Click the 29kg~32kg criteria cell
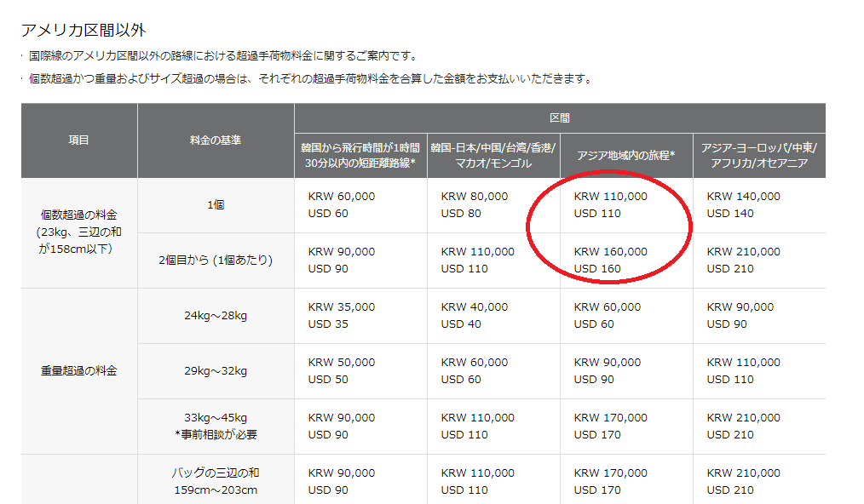Screen dimensions: 864x504 pos(216,370)
